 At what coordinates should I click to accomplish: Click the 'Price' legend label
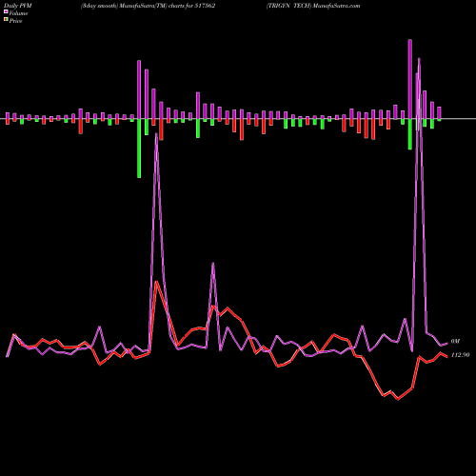15,21
